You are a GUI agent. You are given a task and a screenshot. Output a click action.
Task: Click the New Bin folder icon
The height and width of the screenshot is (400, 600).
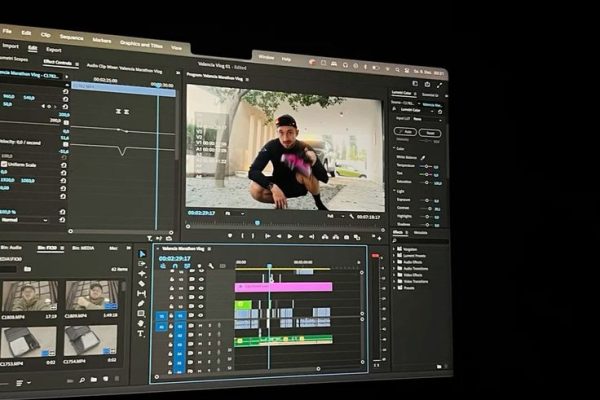[94, 380]
